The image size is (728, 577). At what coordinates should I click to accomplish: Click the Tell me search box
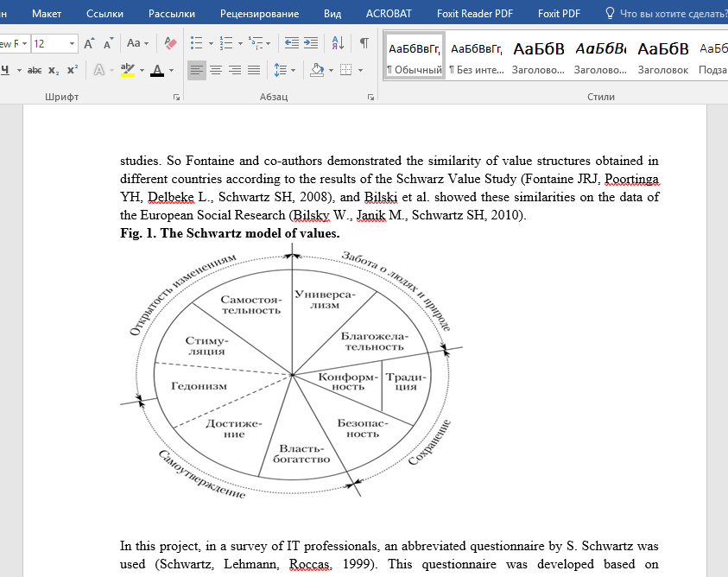click(667, 14)
